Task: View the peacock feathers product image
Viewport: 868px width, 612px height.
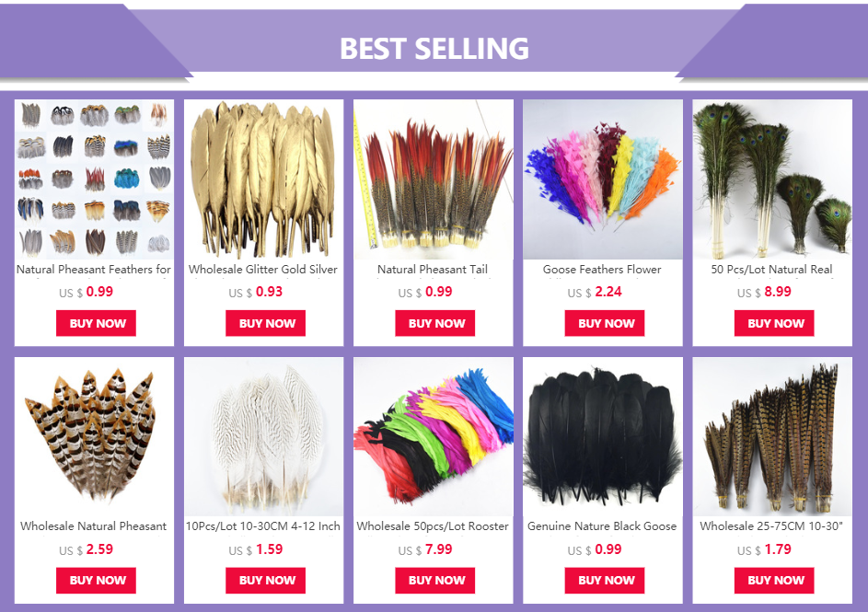Action: click(x=772, y=179)
